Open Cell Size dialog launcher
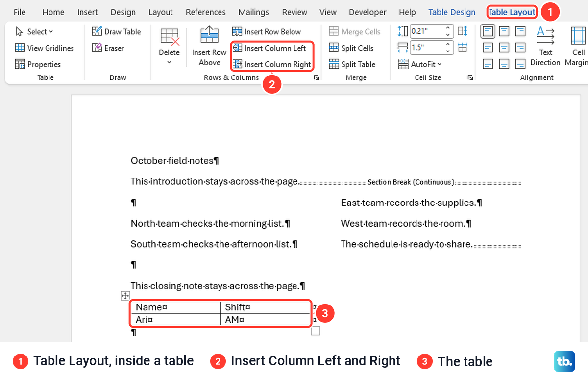The image size is (588, 381). (470, 77)
